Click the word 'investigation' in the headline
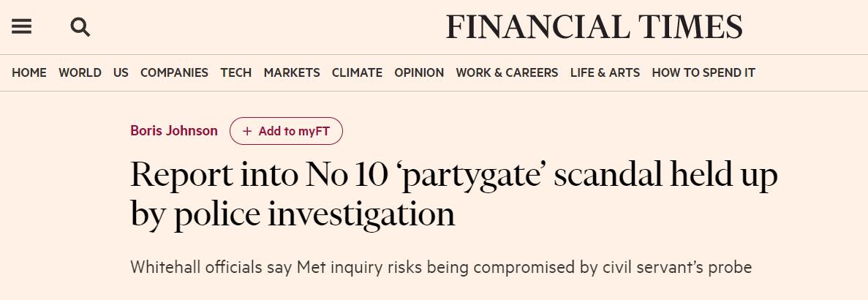Screen dimensions: 868x300 361,214
